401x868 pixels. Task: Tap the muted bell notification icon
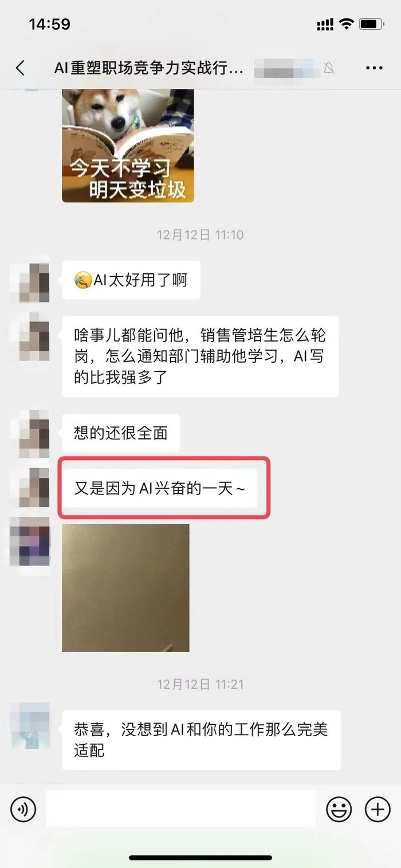click(329, 68)
